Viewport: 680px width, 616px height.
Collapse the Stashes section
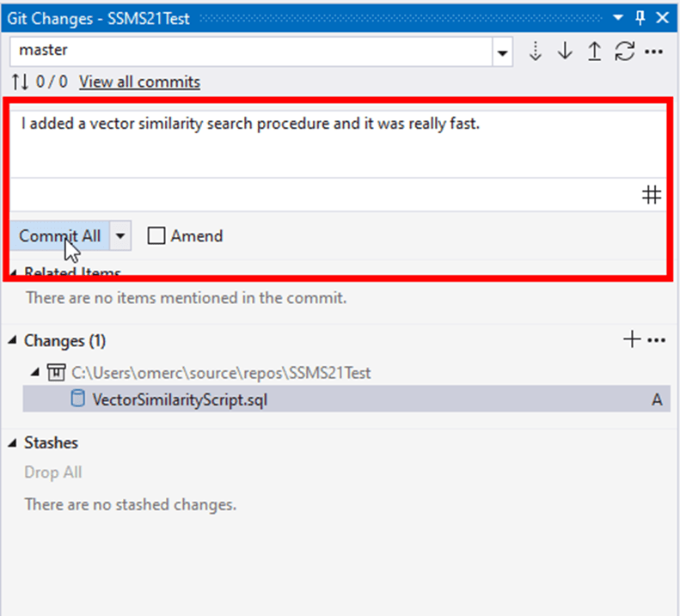(13, 443)
